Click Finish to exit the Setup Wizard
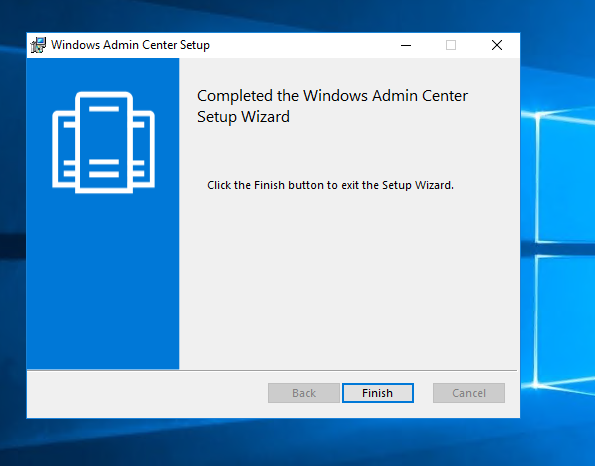 [378, 393]
